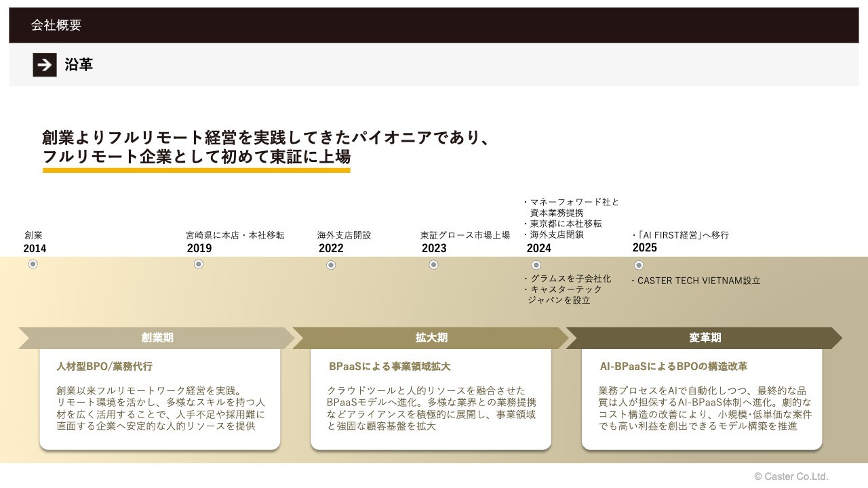Click the BPaaSによる事業領域拡大 description card

[x=431, y=400]
